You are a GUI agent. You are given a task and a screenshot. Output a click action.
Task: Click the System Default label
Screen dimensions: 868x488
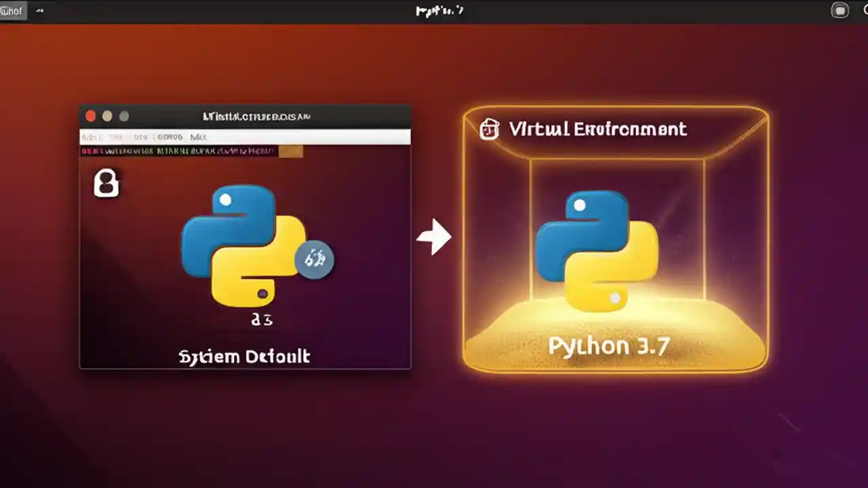pos(244,356)
